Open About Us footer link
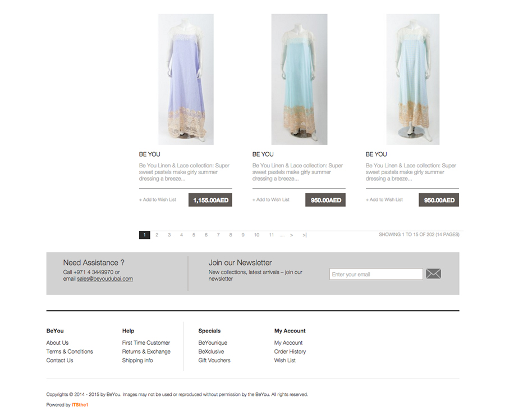This screenshot has width=505, height=420. point(57,343)
